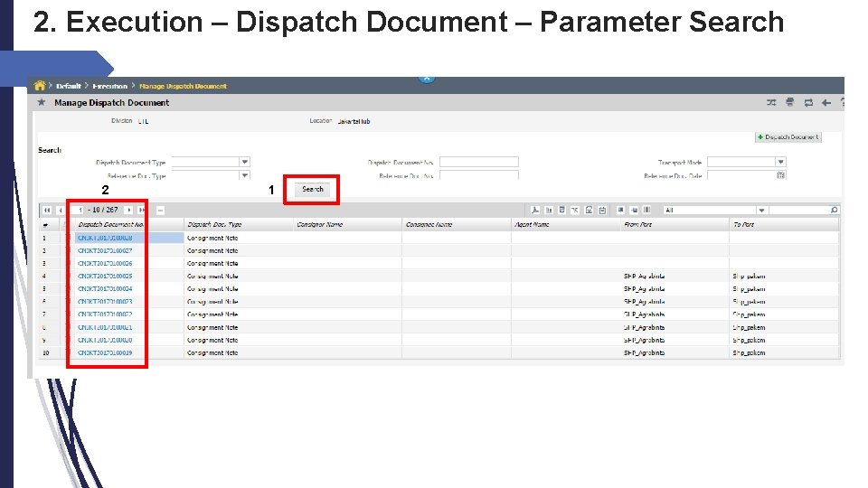
Task: Open the Manage Dispatch Document breadcrumb item
Action: tap(183, 86)
